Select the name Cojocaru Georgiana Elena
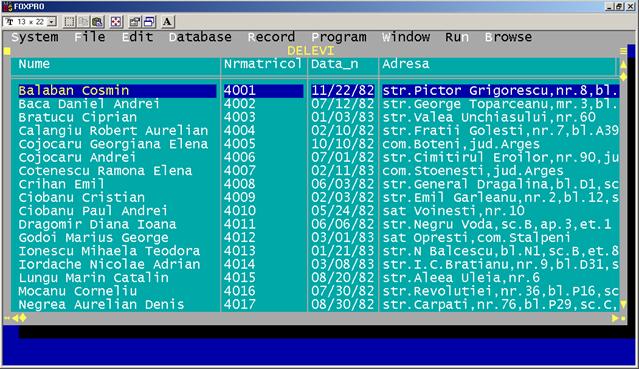The height and width of the screenshot is (369, 639). click(x=113, y=144)
